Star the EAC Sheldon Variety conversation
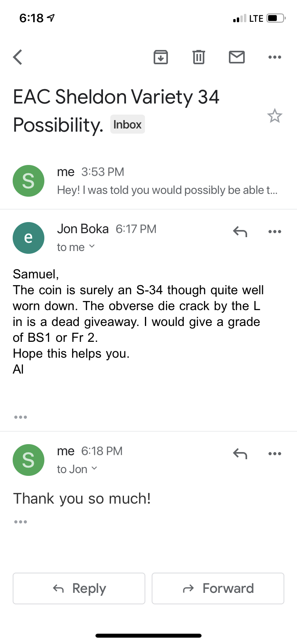This screenshot has height=644, width=297. pyautogui.click(x=275, y=116)
